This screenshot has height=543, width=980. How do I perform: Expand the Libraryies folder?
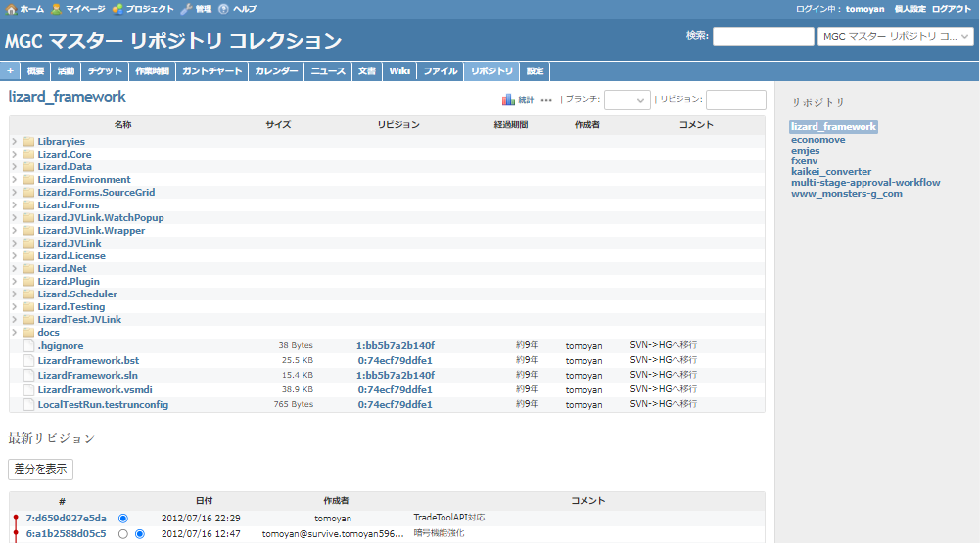click(x=14, y=142)
